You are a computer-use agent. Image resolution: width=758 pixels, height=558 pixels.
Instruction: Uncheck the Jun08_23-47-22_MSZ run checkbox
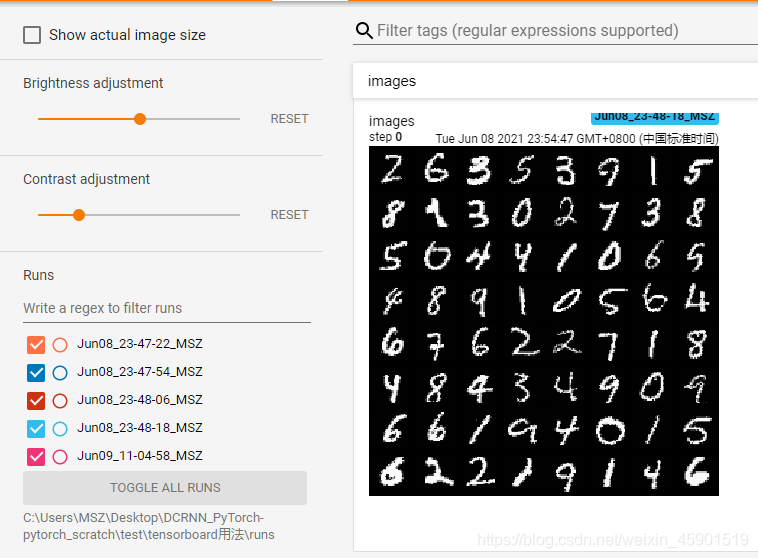pyautogui.click(x=36, y=344)
